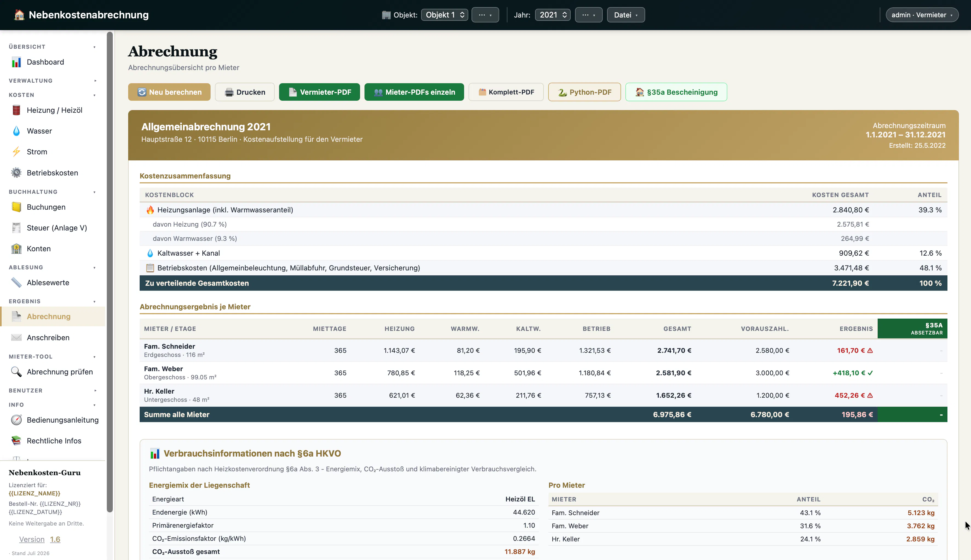Click the §35A Absetzbar column header
The height and width of the screenshot is (560, 971).
[x=912, y=329]
